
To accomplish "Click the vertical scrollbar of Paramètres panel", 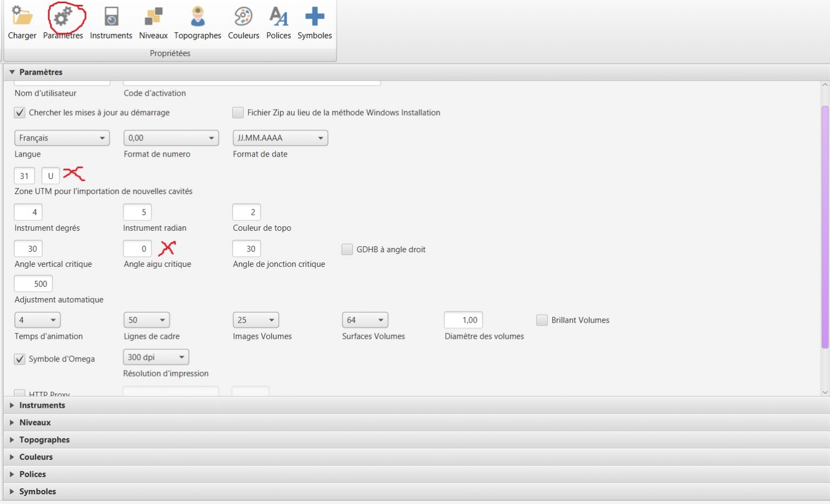I will coord(825,227).
